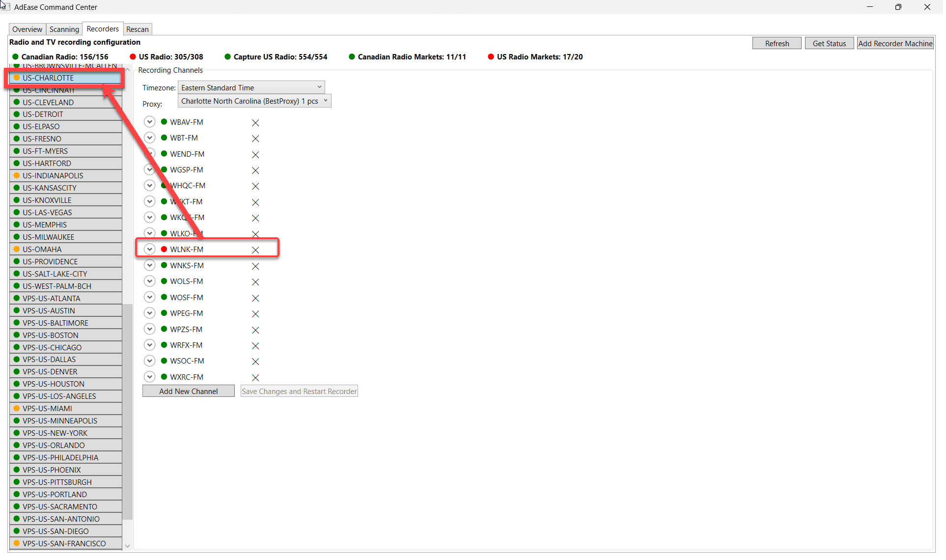This screenshot has height=560, width=946.
Task: Choose the US-LAS-VEGAS recorder
Action: (66, 212)
